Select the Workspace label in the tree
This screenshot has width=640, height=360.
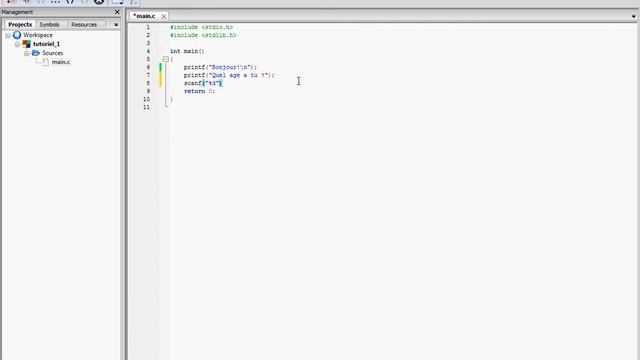(x=38, y=35)
